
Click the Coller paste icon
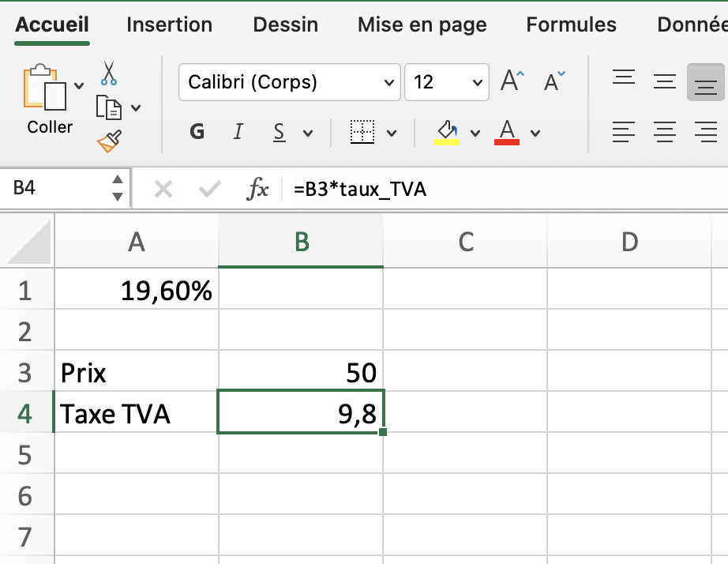46,88
